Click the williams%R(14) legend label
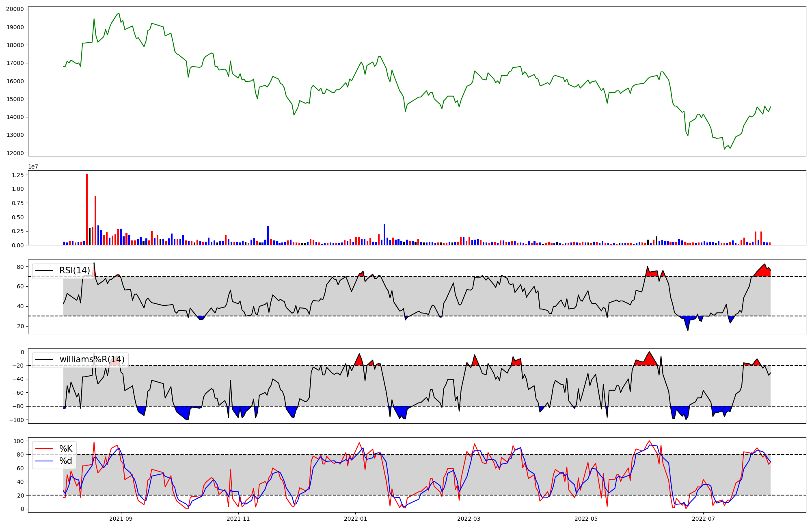 [92, 359]
